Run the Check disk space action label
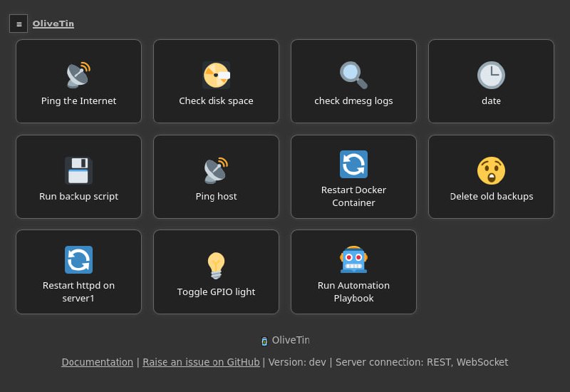The image size is (570, 392). 216,101
